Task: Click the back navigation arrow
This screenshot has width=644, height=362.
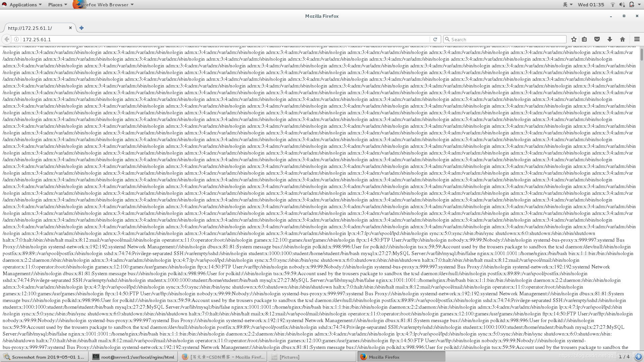Action: 7,39
